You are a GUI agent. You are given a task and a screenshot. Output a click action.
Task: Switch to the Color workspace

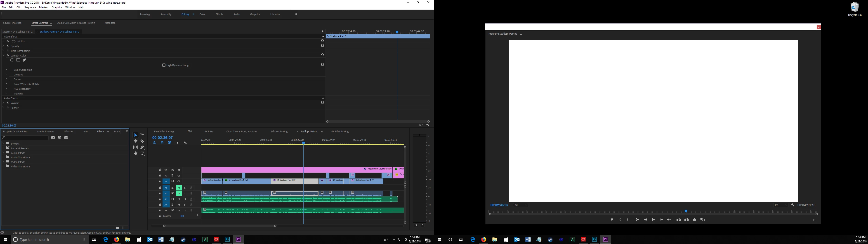203,14
